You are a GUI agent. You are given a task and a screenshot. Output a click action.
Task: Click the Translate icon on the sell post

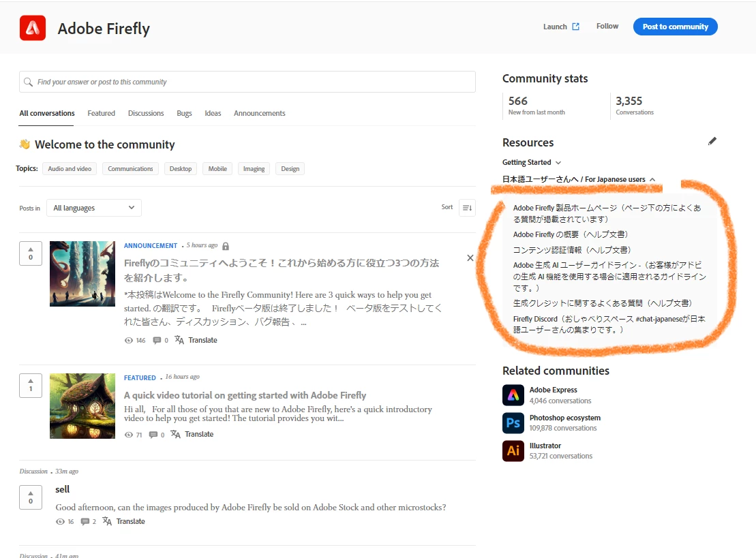[107, 521]
